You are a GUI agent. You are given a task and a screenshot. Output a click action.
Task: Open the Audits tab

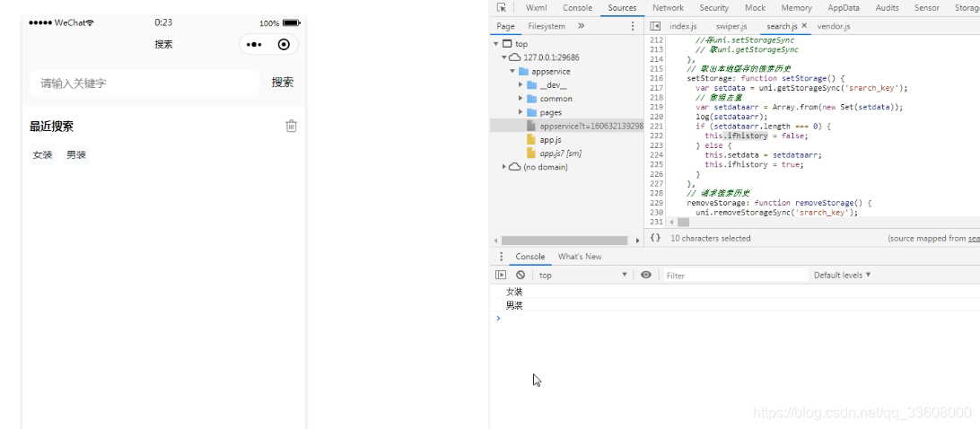[888, 7]
